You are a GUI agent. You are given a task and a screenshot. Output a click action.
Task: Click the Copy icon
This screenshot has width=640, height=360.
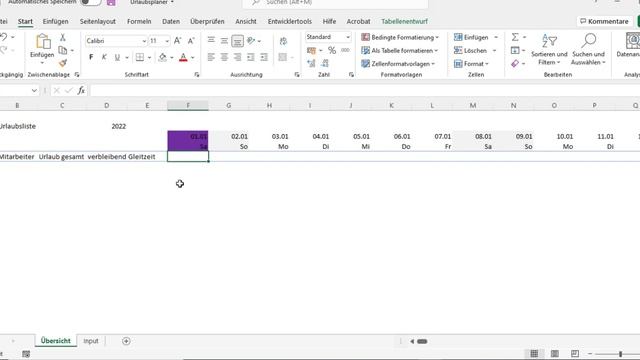[63, 50]
